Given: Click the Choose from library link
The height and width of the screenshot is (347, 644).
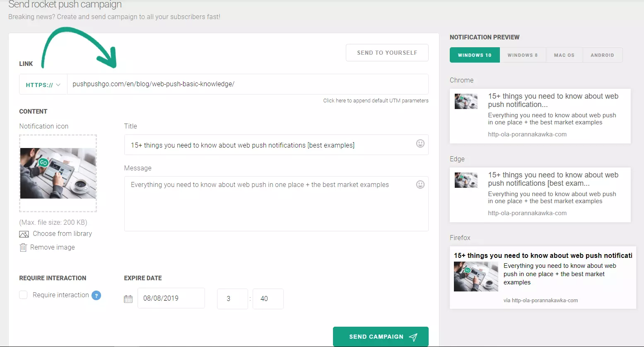Looking at the screenshot, I should click(x=62, y=234).
